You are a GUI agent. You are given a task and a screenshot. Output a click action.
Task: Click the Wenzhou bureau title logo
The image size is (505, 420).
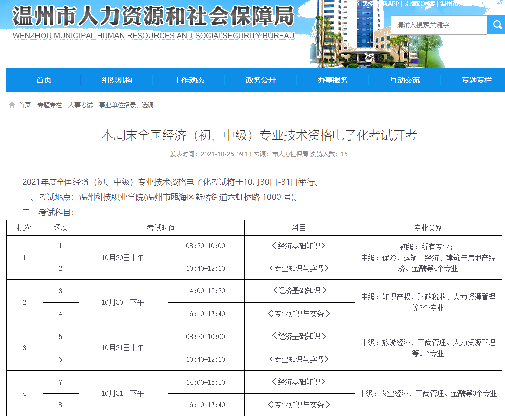[x=153, y=20]
